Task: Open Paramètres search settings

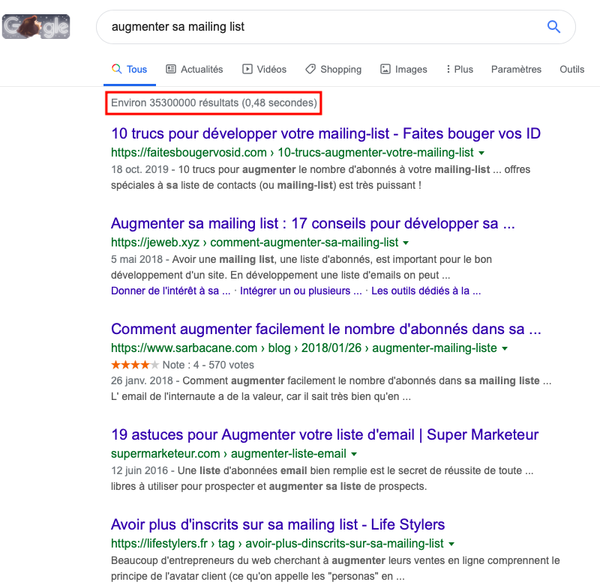Action: click(x=516, y=70)
